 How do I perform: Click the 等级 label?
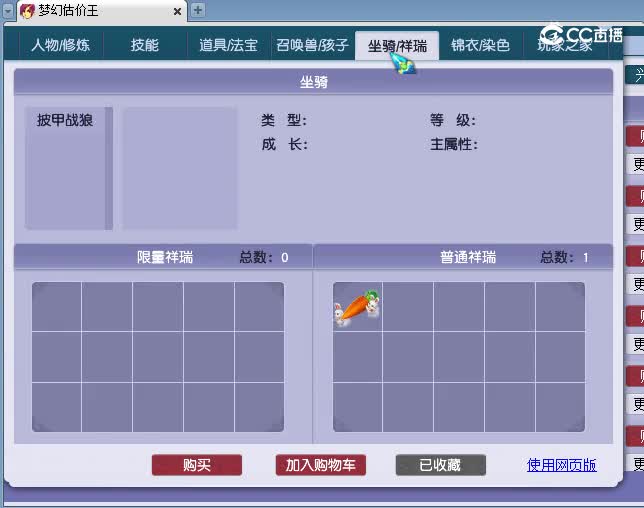tap(453, 120)
